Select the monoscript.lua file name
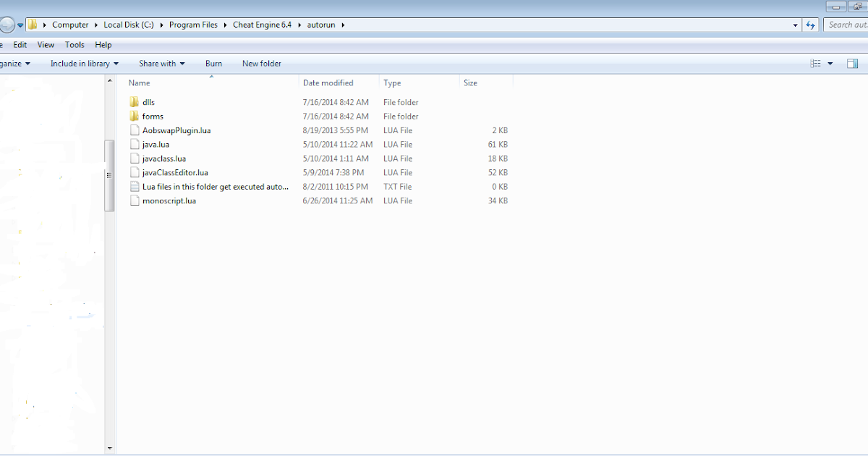868x456 pixels. [169, 200]
